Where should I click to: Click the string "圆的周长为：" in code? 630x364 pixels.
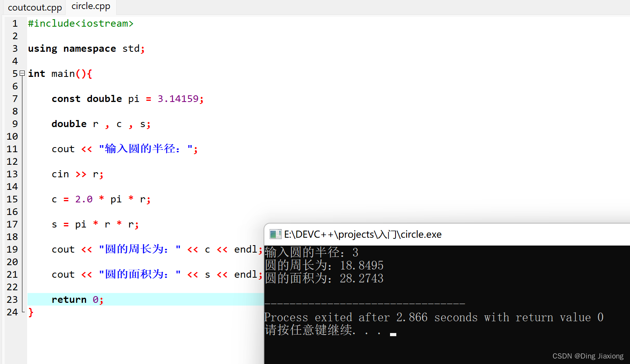coord(140,249)
